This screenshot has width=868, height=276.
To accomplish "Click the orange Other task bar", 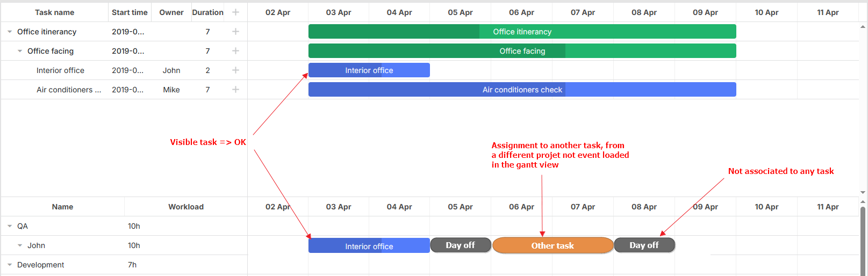I will (x=553, y=245).
